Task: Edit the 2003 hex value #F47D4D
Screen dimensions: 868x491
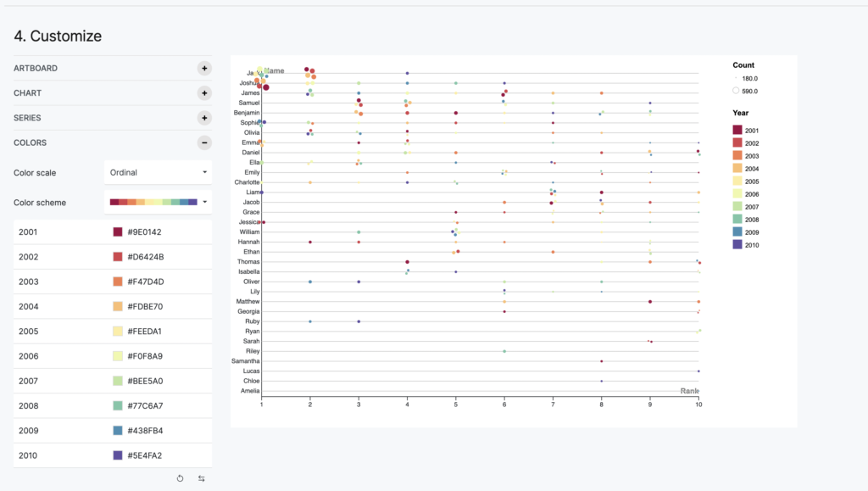Action: (146, 282)
